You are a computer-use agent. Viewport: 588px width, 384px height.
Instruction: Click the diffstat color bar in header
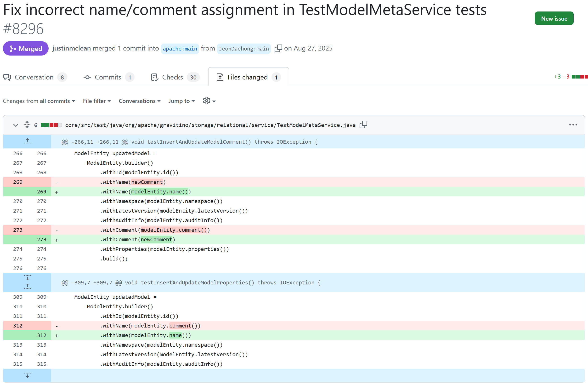[580, 77]
